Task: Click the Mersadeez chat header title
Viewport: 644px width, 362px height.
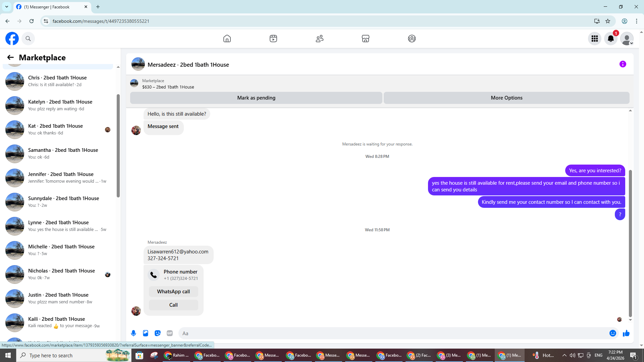Action: click(188, 65)
